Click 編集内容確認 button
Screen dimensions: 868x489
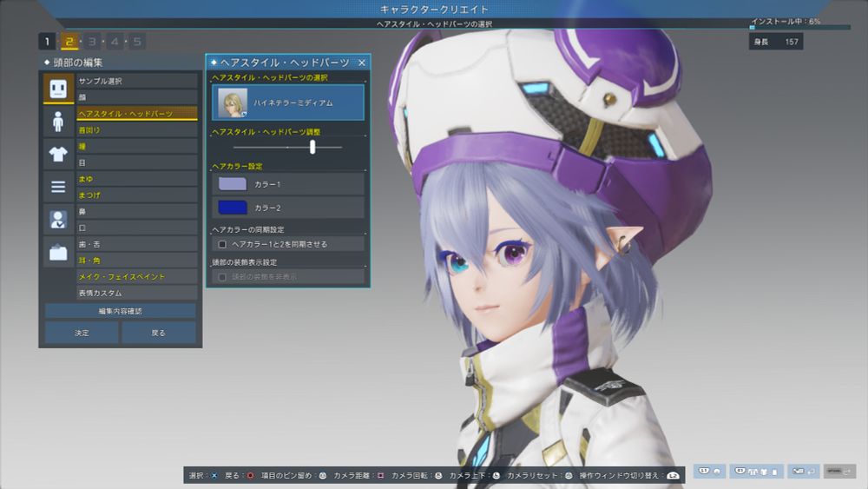(120, 311)
